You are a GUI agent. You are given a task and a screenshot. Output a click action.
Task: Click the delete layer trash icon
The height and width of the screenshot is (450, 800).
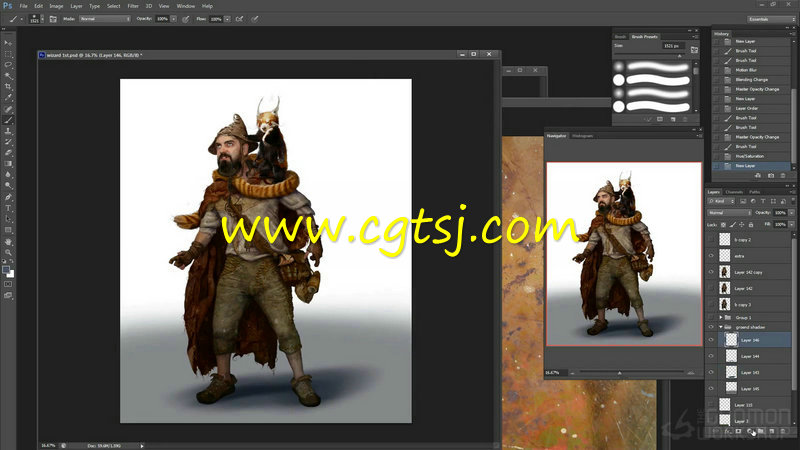(x=783, y=432)
